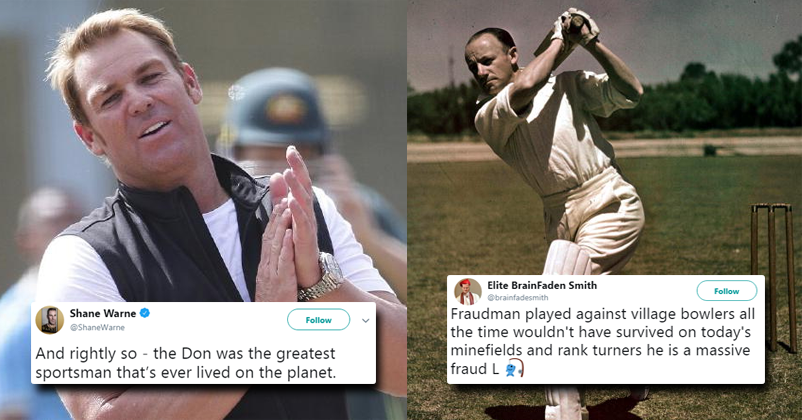The image size is (802, 420).
Task: Open Elite BrainFaden Smith's profile avatar
Action: 467,292
